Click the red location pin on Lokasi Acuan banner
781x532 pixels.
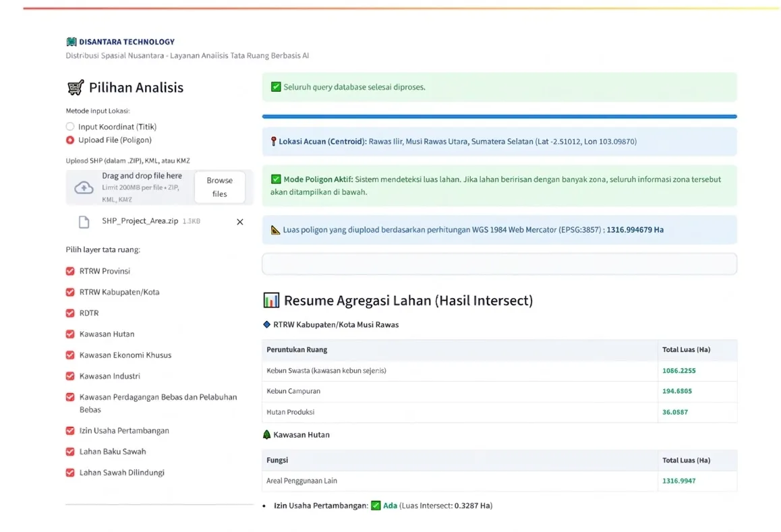click(272, 140)
